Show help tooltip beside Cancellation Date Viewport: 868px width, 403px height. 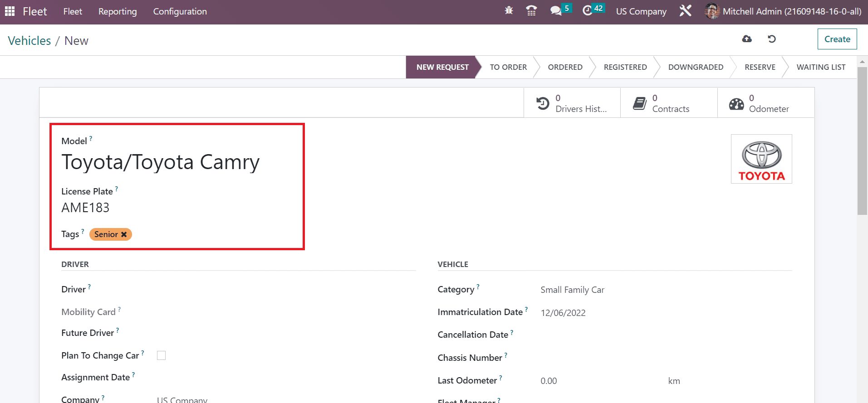[x=512, y=332]
